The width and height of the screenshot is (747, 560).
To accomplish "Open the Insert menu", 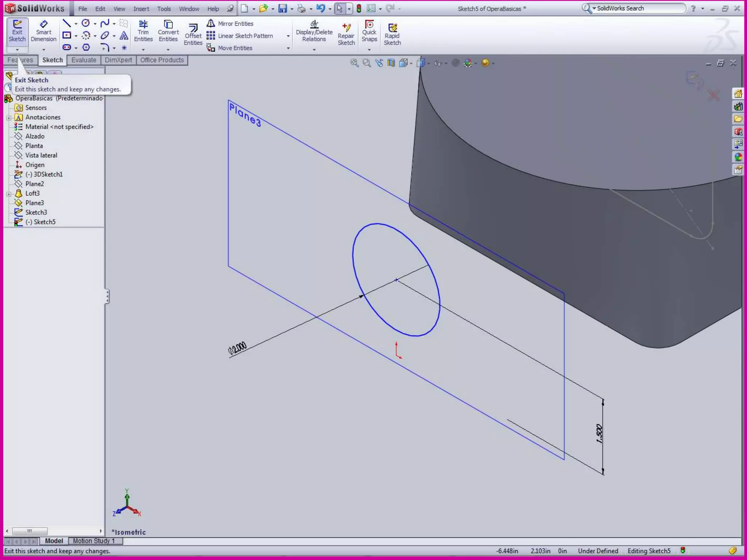I will (141, 9).
